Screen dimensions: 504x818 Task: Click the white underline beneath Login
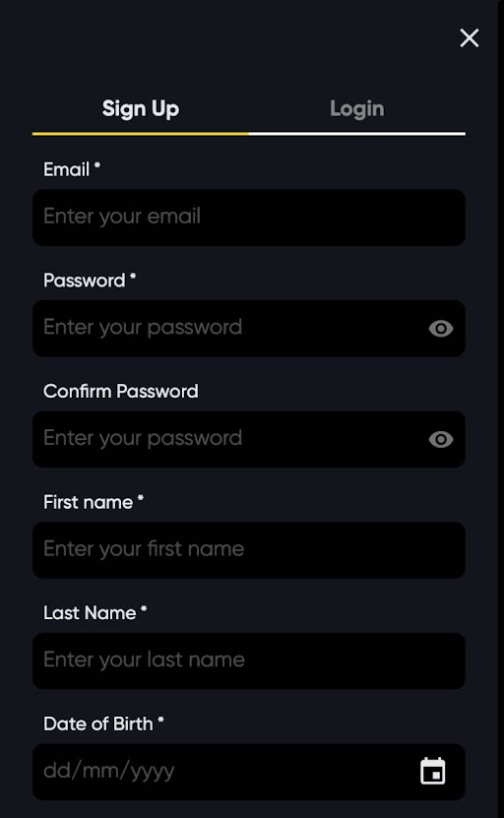pos(357,134)
